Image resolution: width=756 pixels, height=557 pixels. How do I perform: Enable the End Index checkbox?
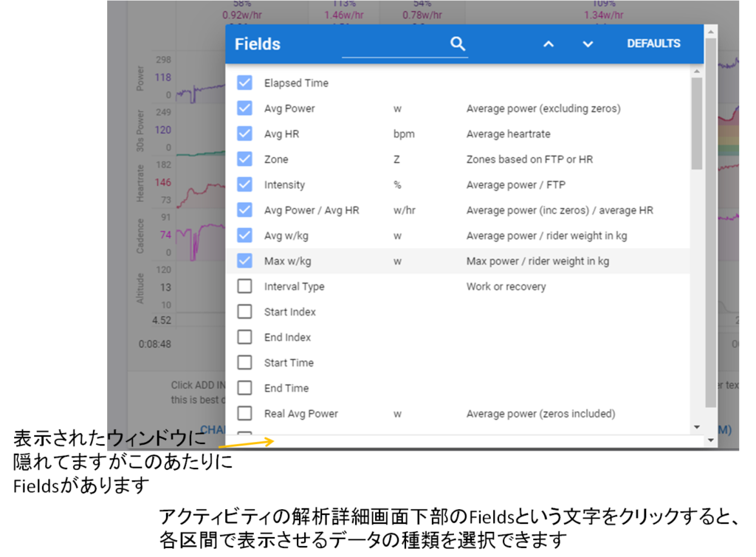(244, 337)
